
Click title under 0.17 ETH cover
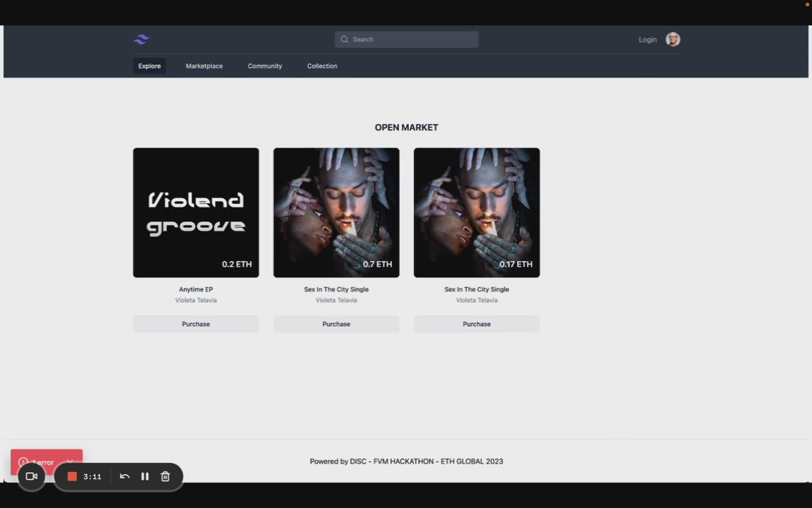[476, 289]
